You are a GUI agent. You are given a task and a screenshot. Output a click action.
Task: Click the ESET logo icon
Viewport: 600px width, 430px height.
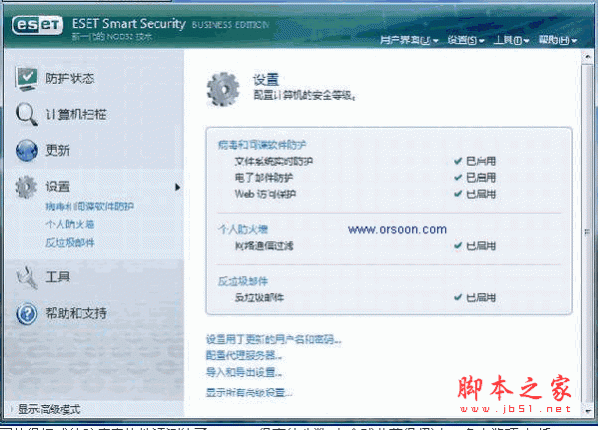tap(37, 25)
